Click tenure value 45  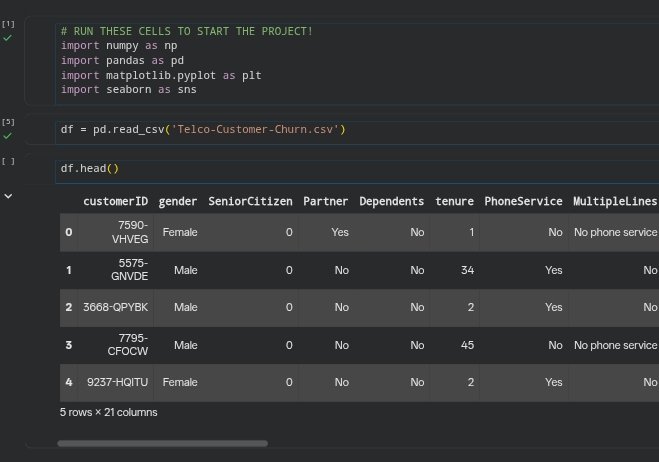point(467,345)
